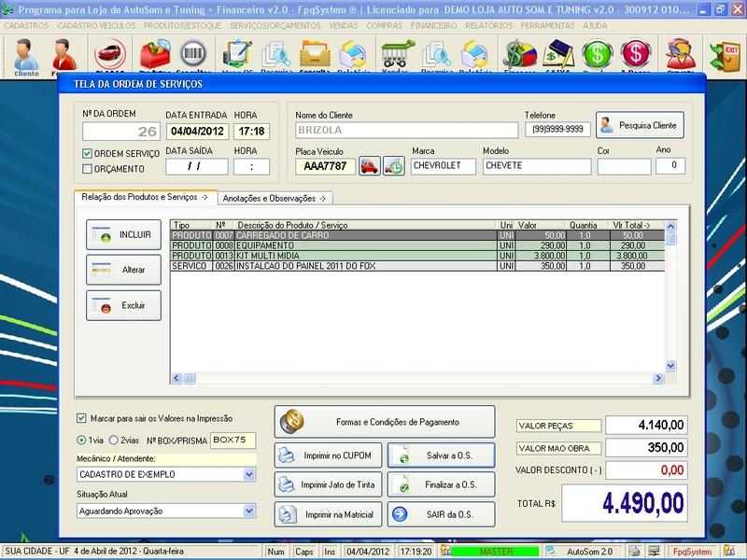The image size is (747, 560).
Task: Click the Salvar a O.S. button
Action: [x=440, y=455]
